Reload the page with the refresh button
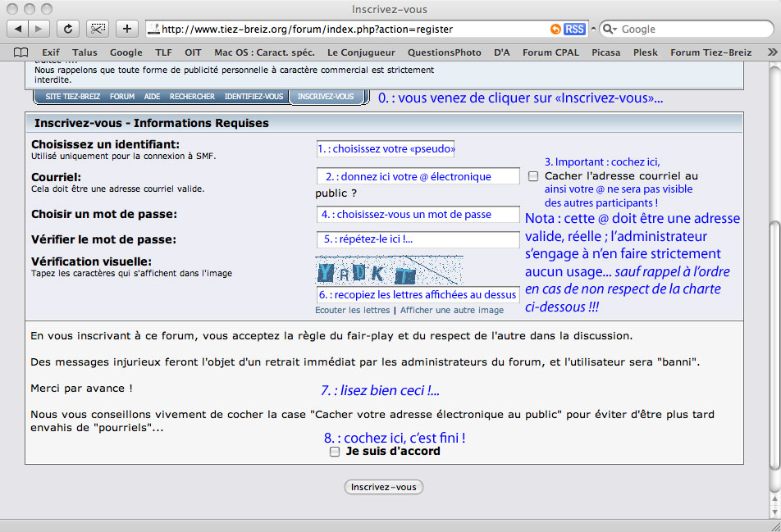Viewport: 781px width, 532px height. [68, 29]
